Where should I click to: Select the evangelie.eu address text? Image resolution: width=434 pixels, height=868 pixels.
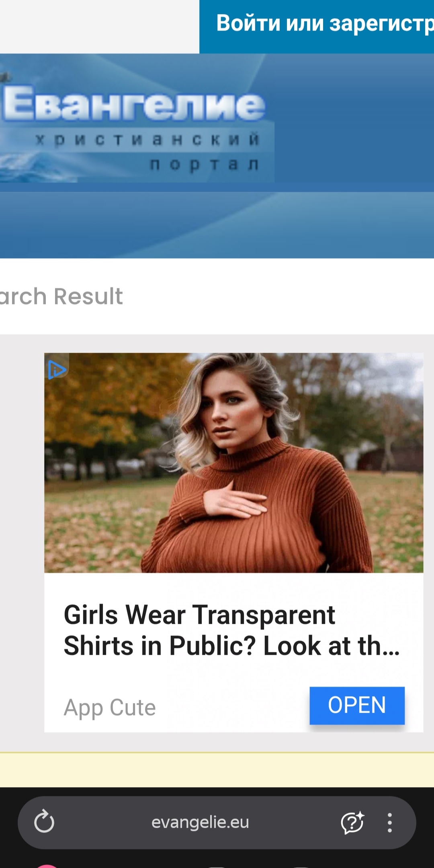[x=200, y=822]
